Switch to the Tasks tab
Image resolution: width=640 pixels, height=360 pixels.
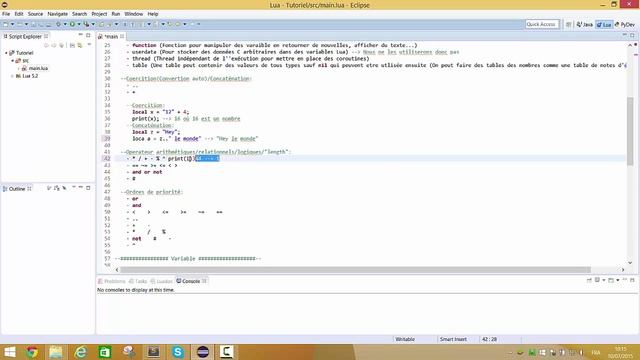pyautogui.click(x=138, y=281)
